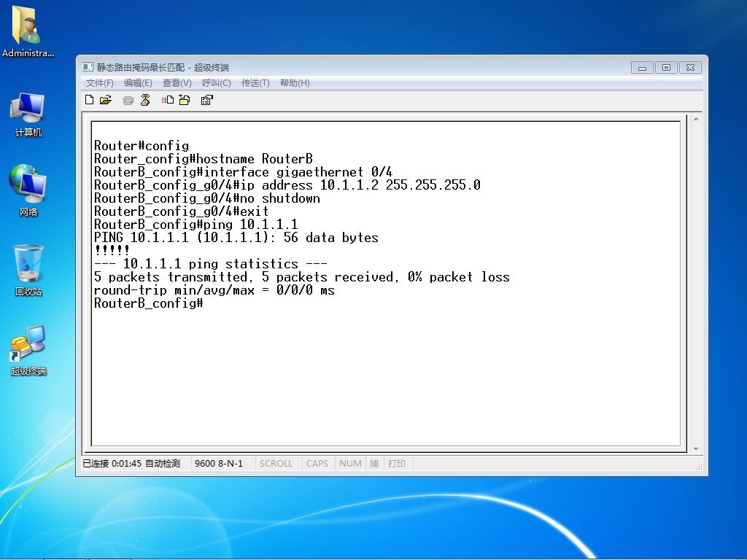Click the 9600 8-N-1 status entry

219,463
